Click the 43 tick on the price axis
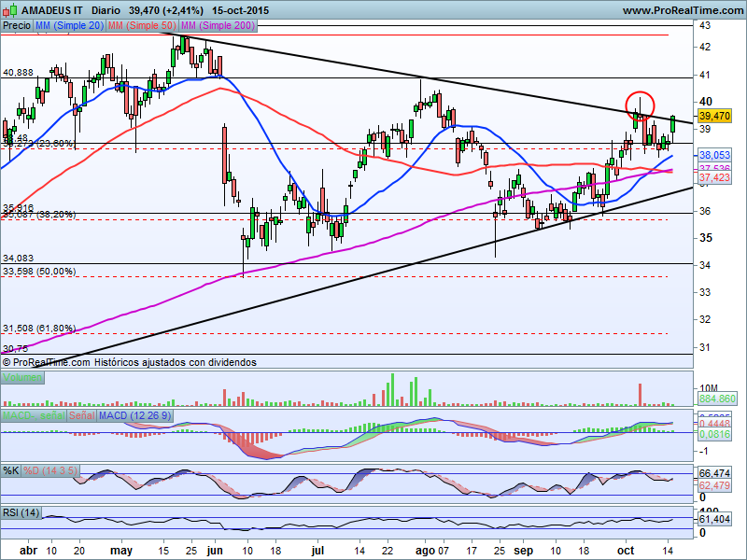747x560 pixels. 705,25
